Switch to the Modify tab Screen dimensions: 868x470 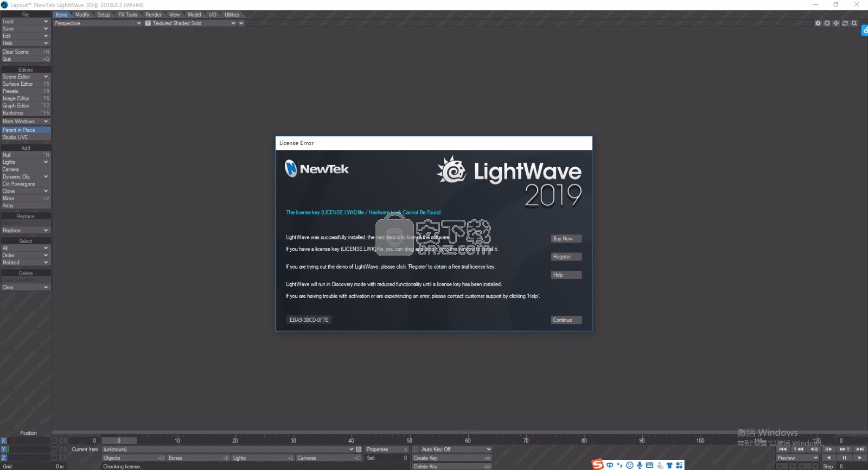82,15
